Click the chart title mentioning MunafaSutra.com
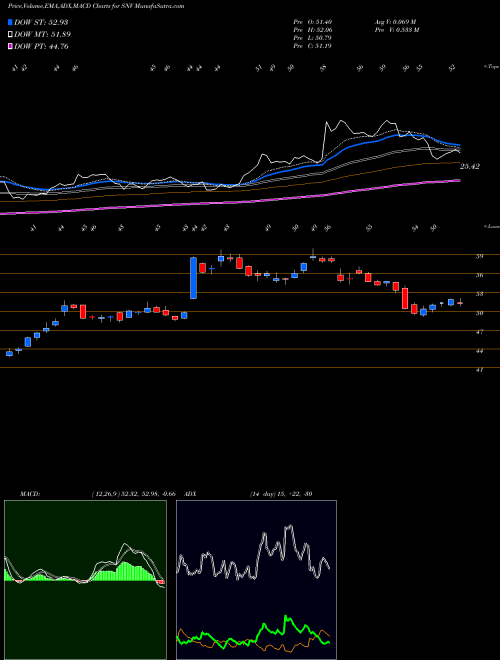This screenshot has height=660, width=500. 96,6
